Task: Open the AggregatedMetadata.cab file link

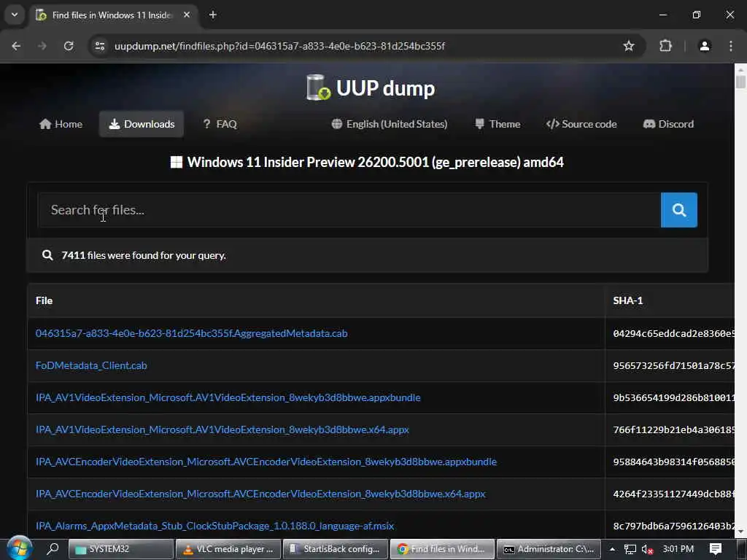Action: (x=192, y=333)
